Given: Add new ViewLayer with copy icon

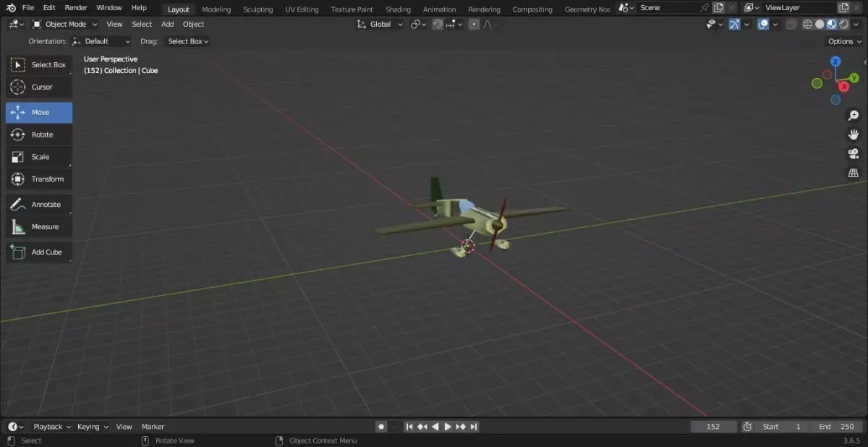Looking at the screenshot, I should coord(843,8).
